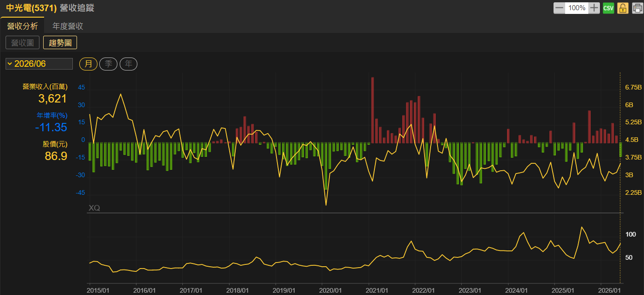
Task: Switch to the 營收分析 tab
Action: (x=22, y=26)
